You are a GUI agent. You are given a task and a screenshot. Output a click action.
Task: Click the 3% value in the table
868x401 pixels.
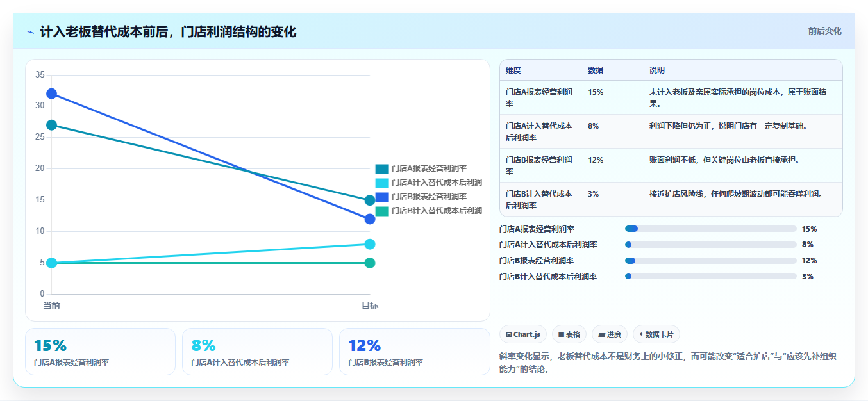[594, 193]
